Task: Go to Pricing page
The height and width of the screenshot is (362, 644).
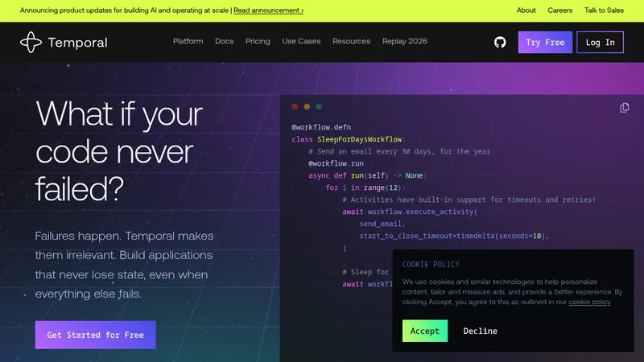Action: 258,41
